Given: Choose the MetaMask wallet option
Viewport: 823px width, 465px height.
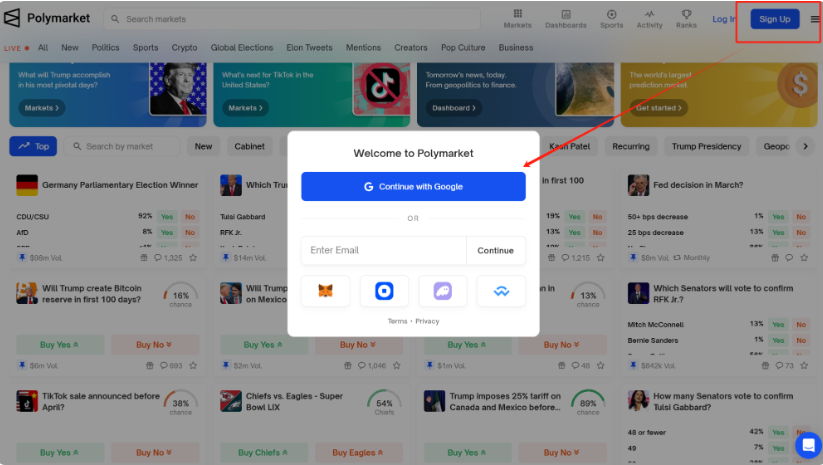Looking at the screenshot, I should [325, 291].
